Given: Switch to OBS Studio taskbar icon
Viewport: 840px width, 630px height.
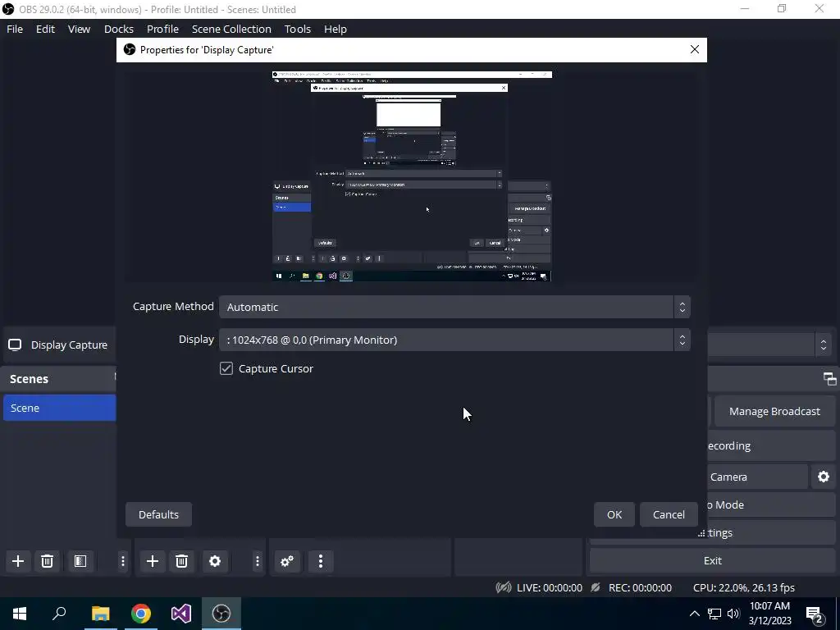Looking at the screenshot, I should coord(221,614).
